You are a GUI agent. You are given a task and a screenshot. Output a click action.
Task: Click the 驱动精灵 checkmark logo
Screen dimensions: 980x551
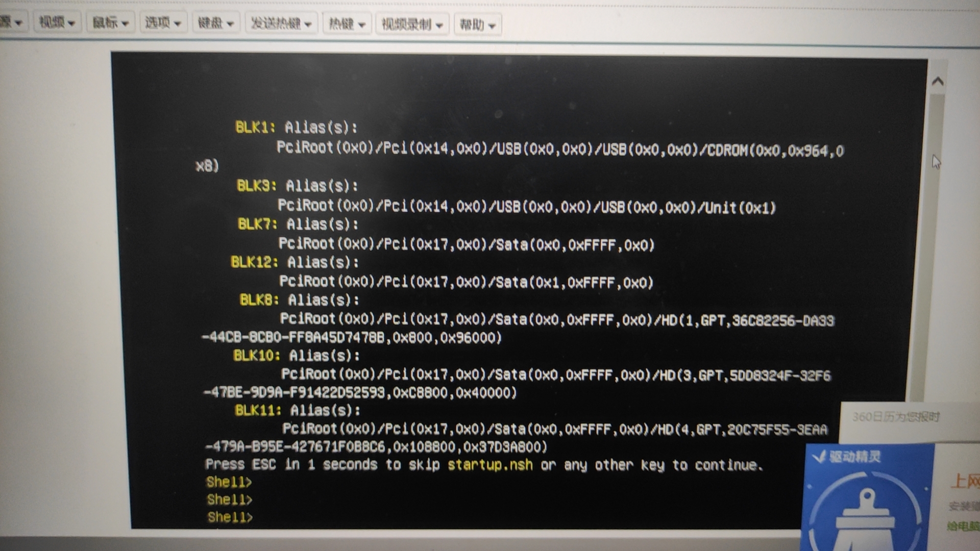pos(819,456)
